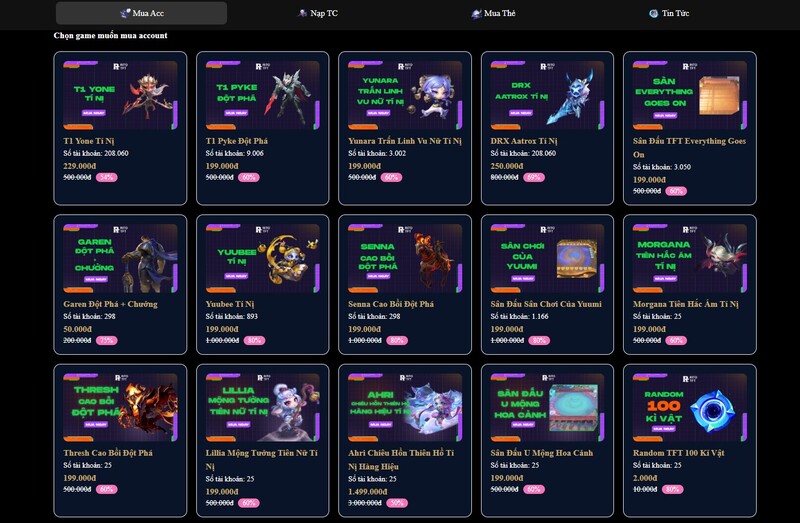The image size is (800, 523).
Task: Open the T1 Yone Tí Nị thumbnail
Action: [120, 95]
